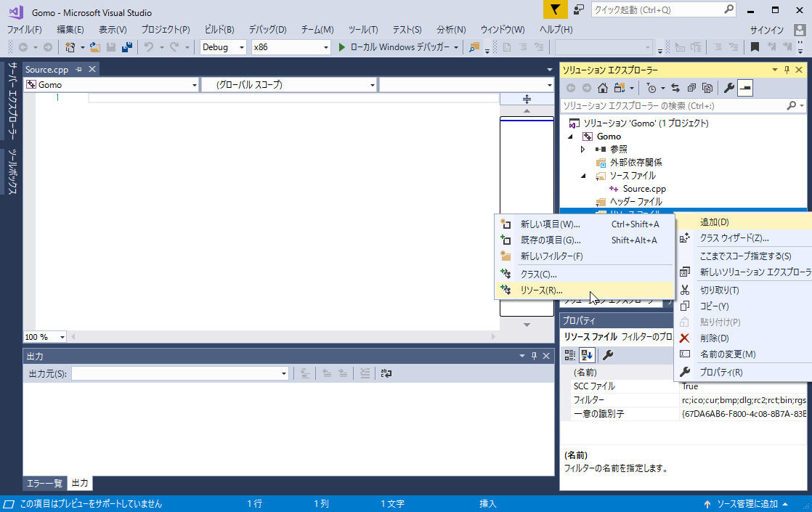812x512 pixels.
Task: Click the New Project toolbar icon
Action: (70, 47)
